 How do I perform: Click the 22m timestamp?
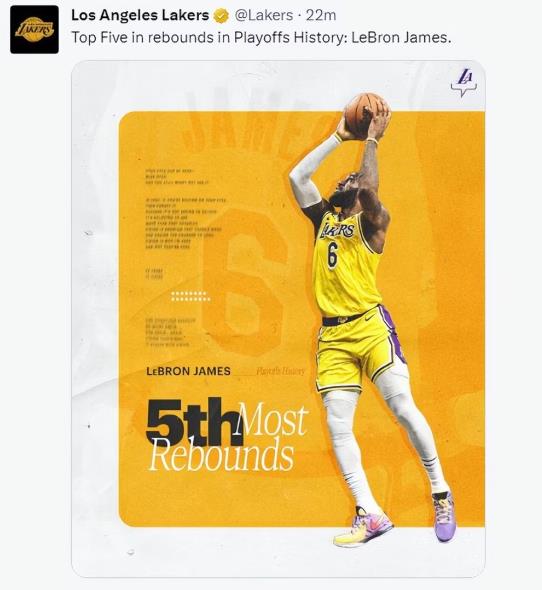click(321, 15)
